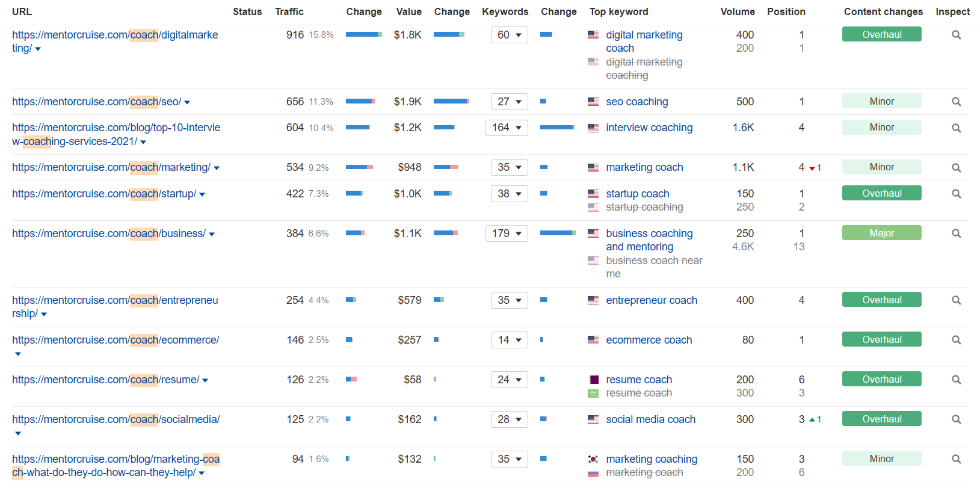Screen dimensions: 980x488
Task: Click flag icon beside interview coaching
Action: [593, 128]
